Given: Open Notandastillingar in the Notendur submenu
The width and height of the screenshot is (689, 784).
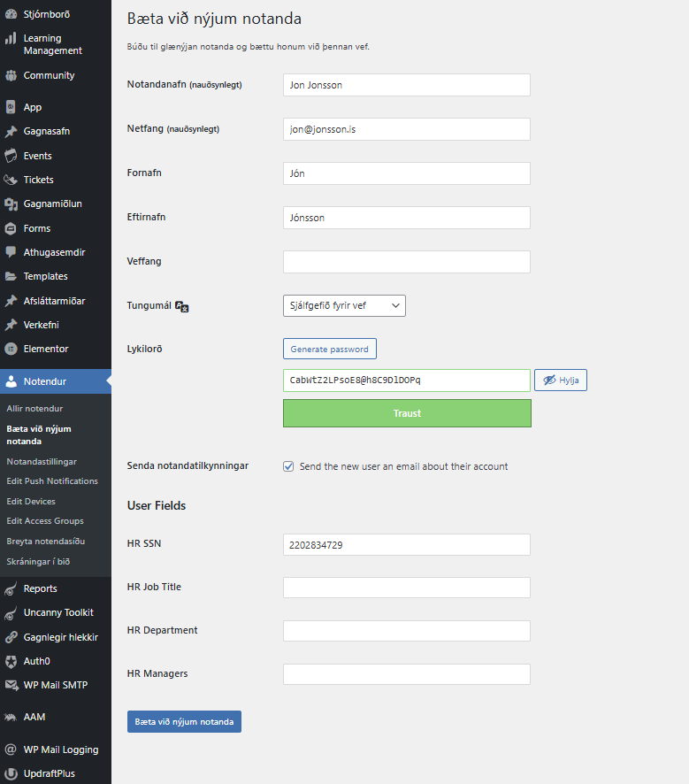Looking at the screenshot, I should coord(42,462).
